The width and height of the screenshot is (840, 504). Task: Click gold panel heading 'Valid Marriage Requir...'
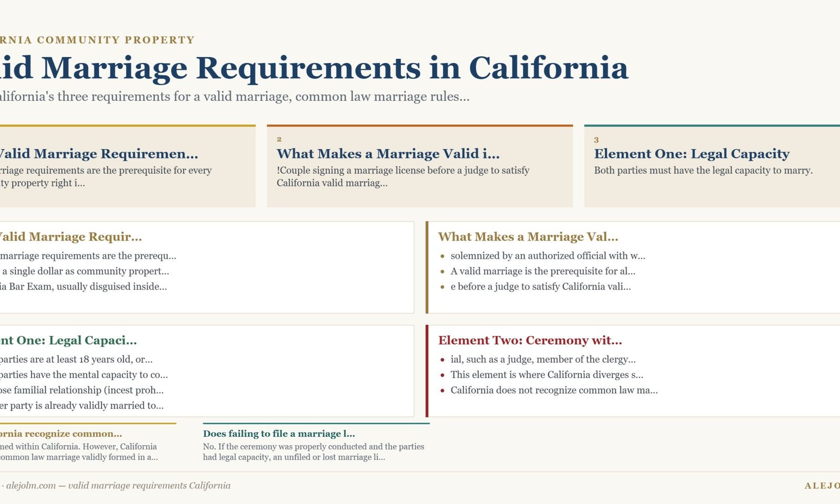[71, 237]
